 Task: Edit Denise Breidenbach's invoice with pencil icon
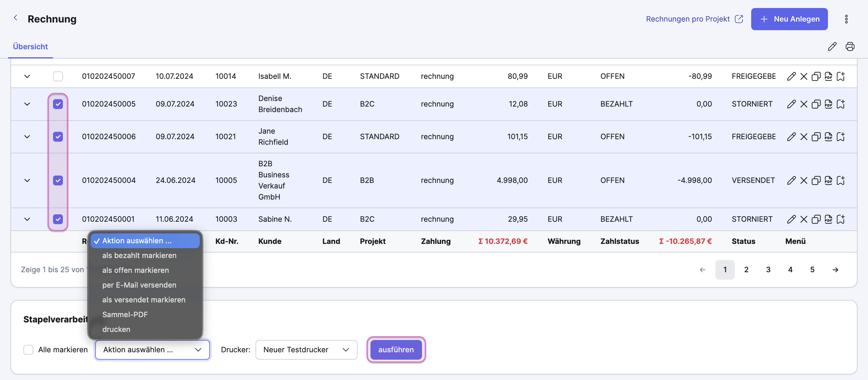pos(791,104)
